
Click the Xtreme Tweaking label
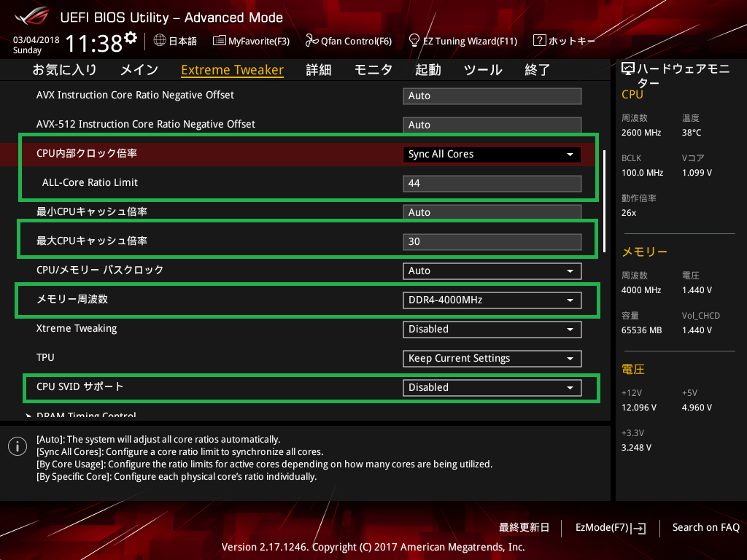point(77,329)
